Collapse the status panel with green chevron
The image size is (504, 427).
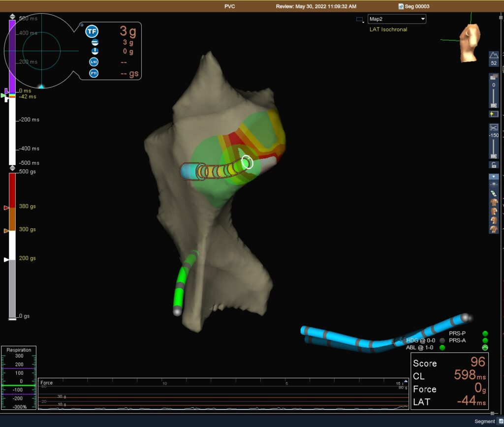[x=485, y=347]
